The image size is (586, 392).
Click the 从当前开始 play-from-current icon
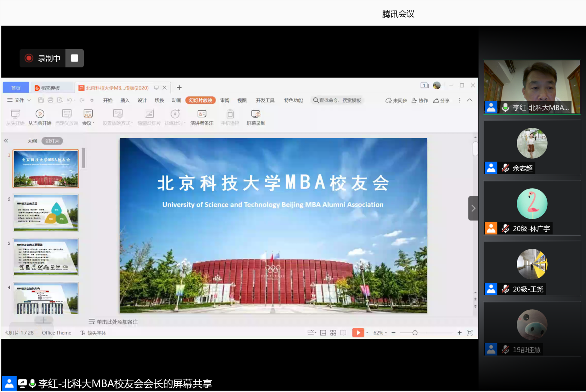coord(40,114)
